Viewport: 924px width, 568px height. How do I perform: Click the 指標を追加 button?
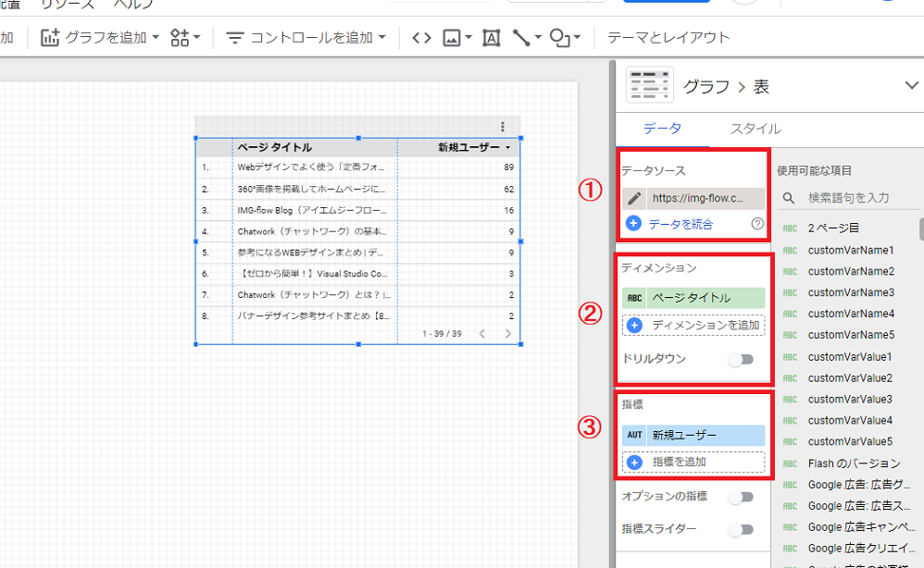(693, 462)
